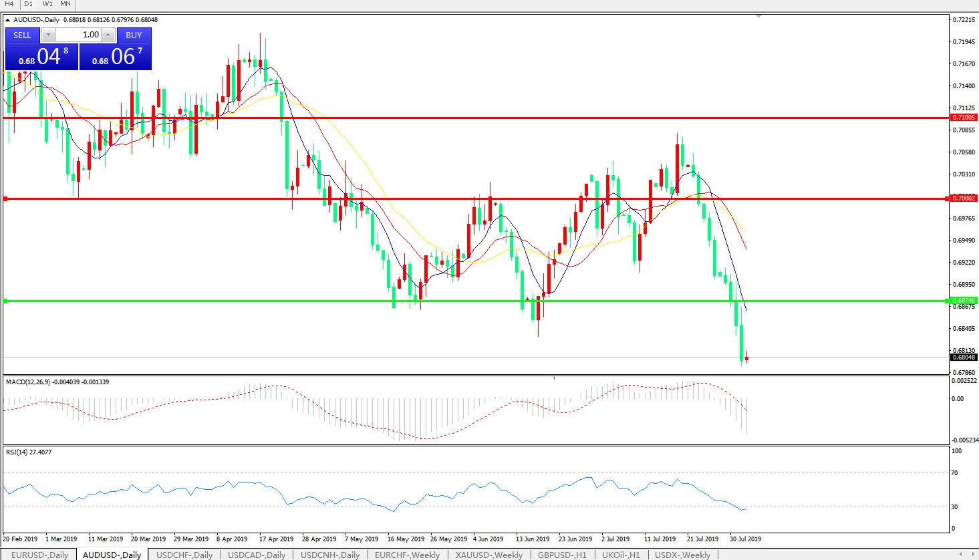Click the 0.68048 current price label
This screenshot has width=979, height=560.
964,358
